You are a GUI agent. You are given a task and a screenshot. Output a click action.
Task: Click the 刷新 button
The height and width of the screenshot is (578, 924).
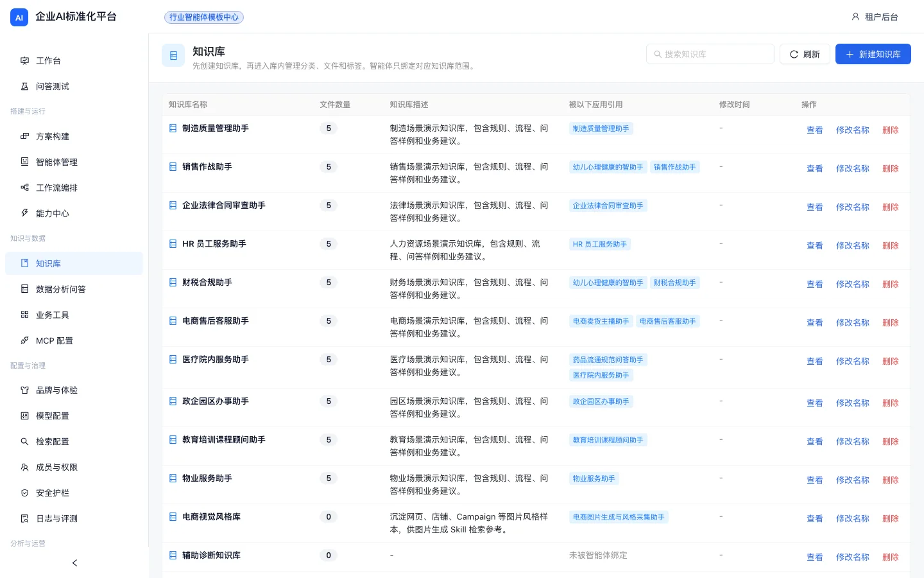(805, 54)
